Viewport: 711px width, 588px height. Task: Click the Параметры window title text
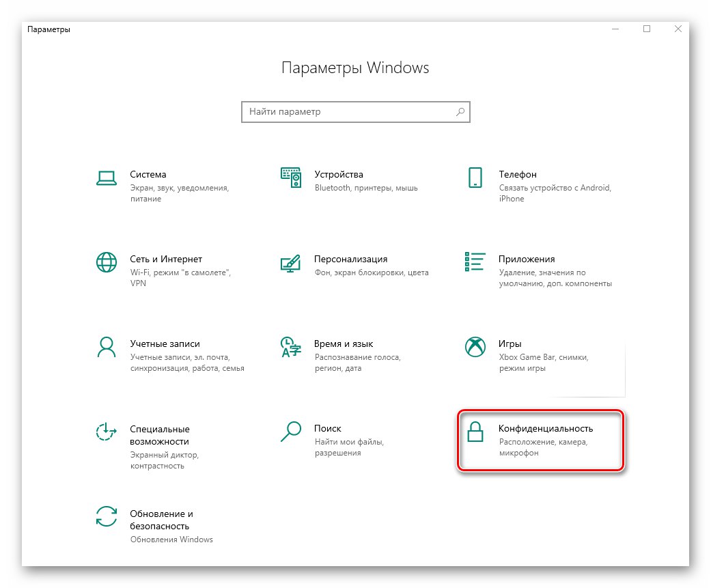(x=48, y=29)
